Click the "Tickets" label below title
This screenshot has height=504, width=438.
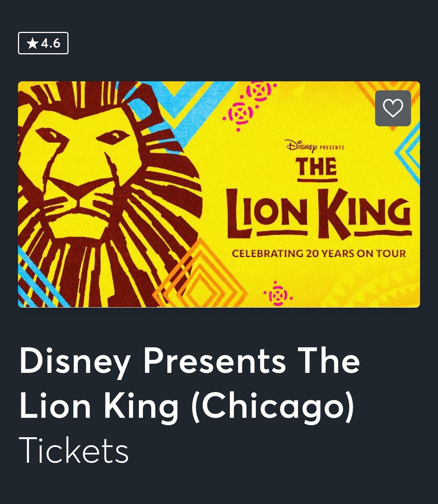[74, 450]
